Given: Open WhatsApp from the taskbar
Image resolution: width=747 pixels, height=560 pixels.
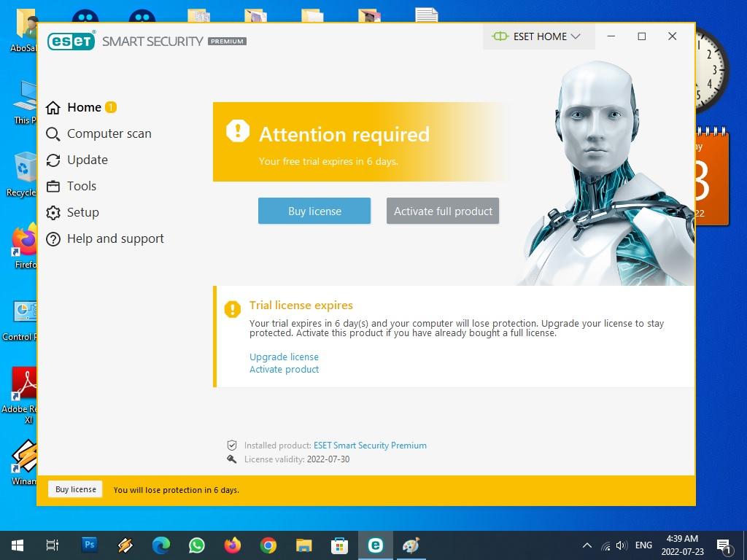Looking at the screenshot, I should click(x=197, y=545).
